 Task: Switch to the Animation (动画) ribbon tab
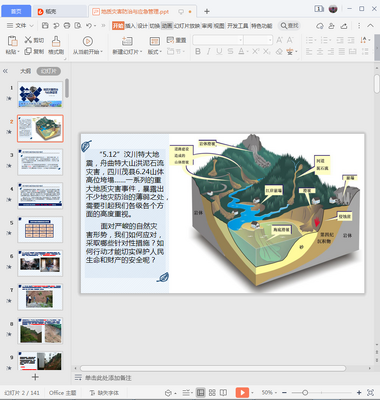click(167, 26)
